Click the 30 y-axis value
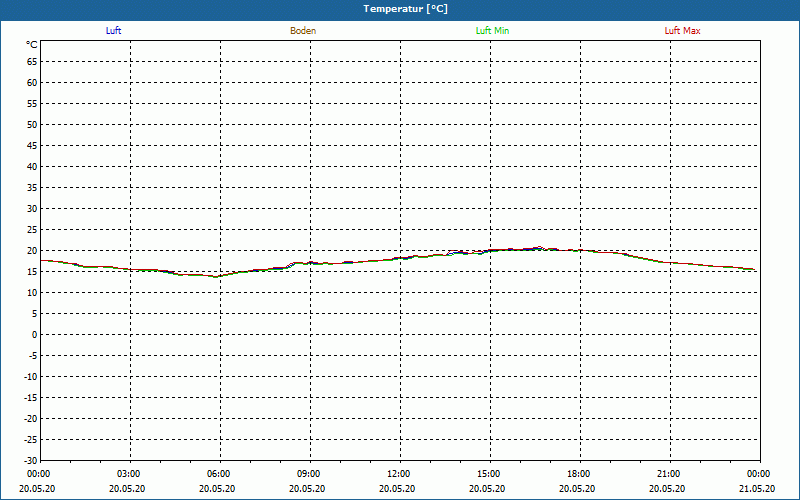Screen dimensions: 800x500 (x=32, y=209)
